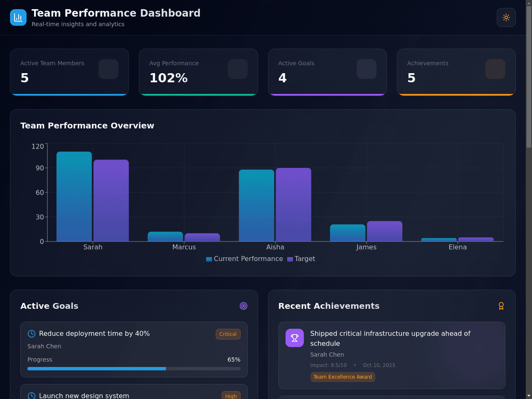
Task: Click the Reduce deployment time progress bar
Action: tap(134, 369)
